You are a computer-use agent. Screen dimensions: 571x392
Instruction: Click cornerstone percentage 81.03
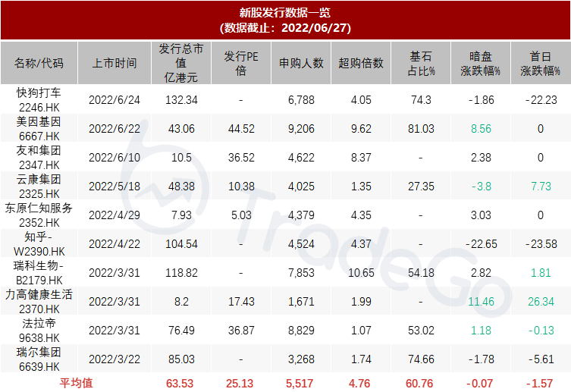(x=421, y=129)
